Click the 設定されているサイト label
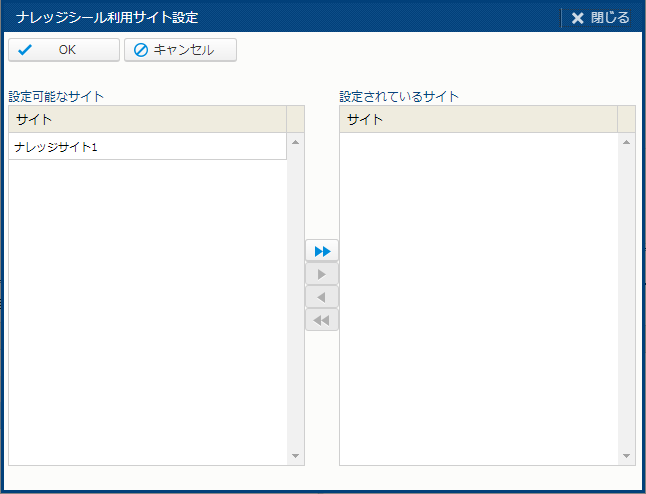Screen dimensions: 646x494 (x=399, y=97)
